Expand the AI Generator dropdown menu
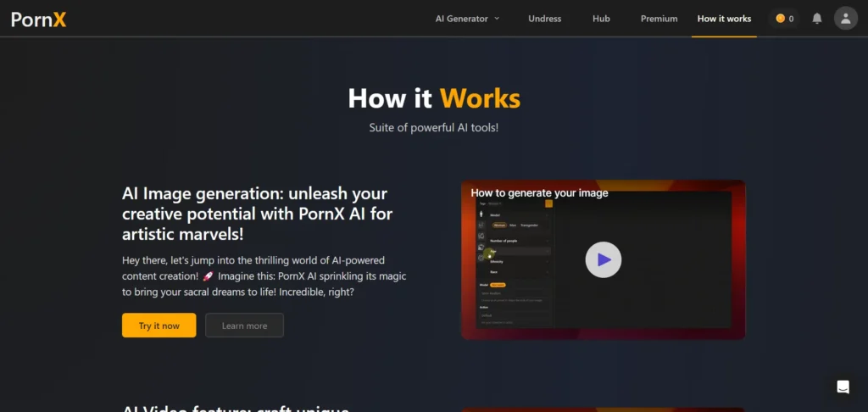The width and height of the screenshot is (868, 412). click(467, 18)
